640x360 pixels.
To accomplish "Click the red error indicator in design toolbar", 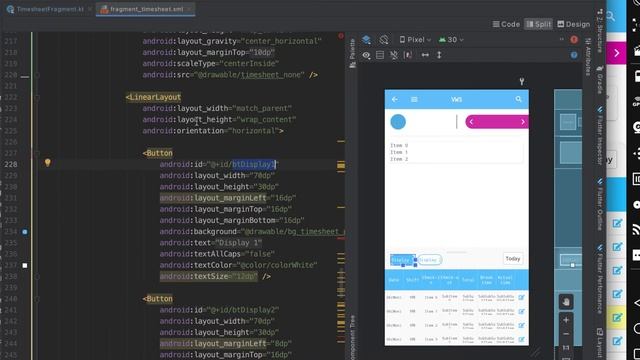I will tap(574, 40).
